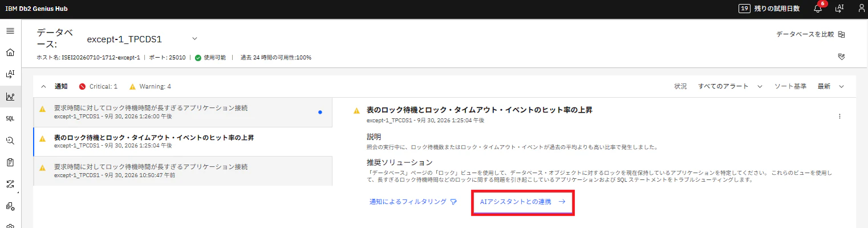This screenshot has height=228, width=868.
Task: Go to Home in the sidebar
Action: point(10,53)
